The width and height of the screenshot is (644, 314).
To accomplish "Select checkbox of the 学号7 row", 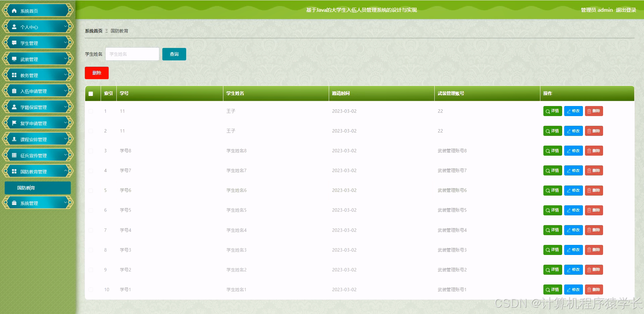I will pyautogui.click(x=91, y=170).
